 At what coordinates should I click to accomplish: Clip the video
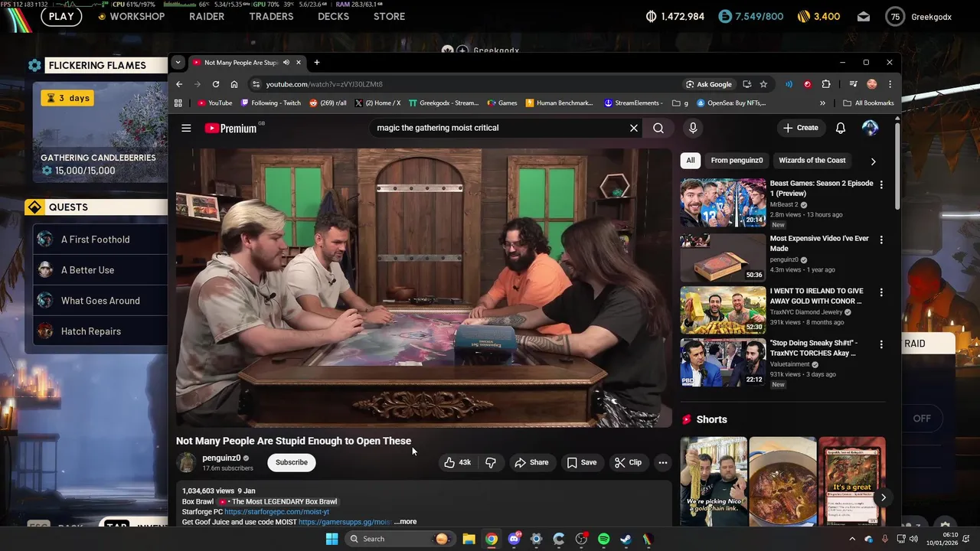[x=628, y=462]
